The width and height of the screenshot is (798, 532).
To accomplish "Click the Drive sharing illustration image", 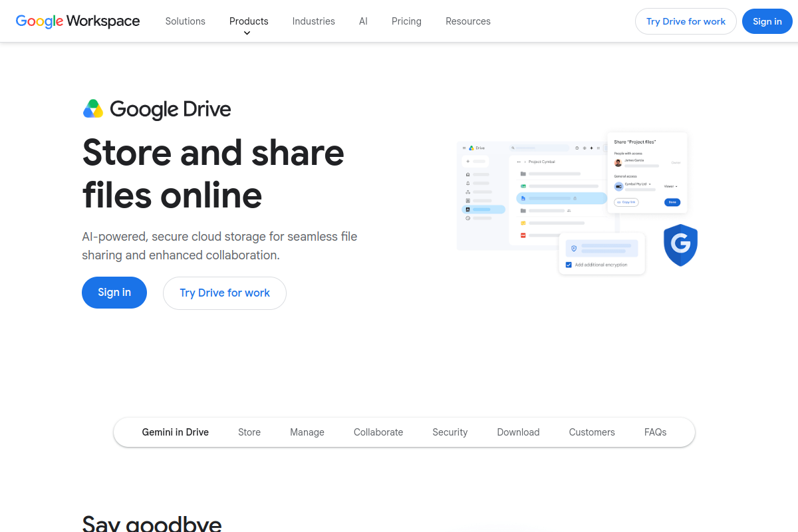I will coord(577,203).
